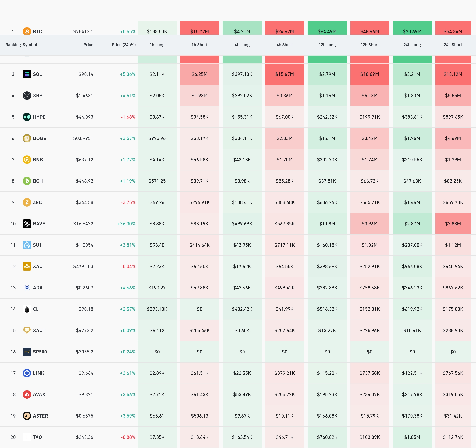Click the Dogecoin DOGE icon
This screenshot has width=476, height=448.
click(x=27, y=138)
